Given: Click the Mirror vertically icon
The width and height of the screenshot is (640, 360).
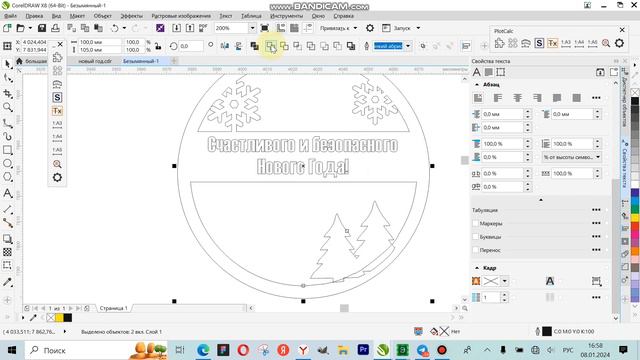Looking at the screenshot, I should 238,46.
